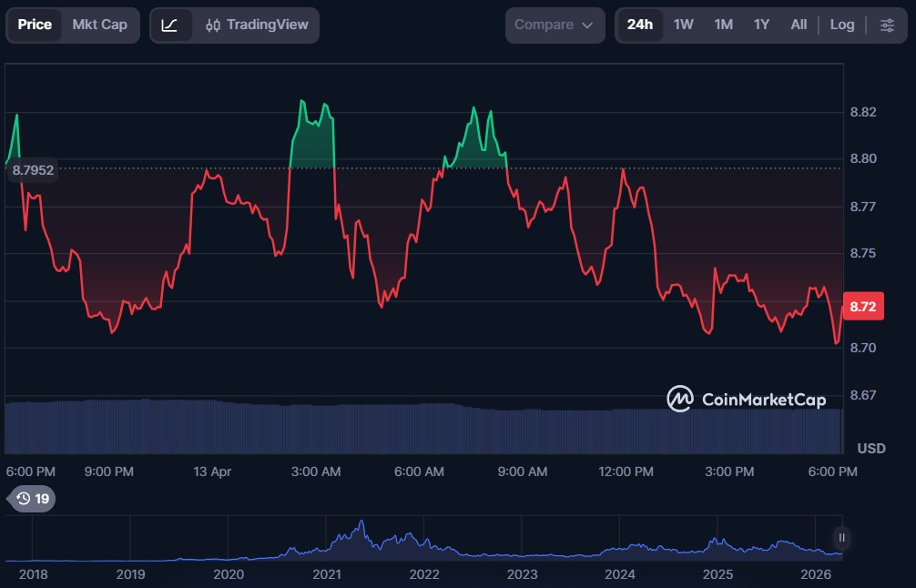
Task: Enable the Log scale option
Action: [841, 25]
